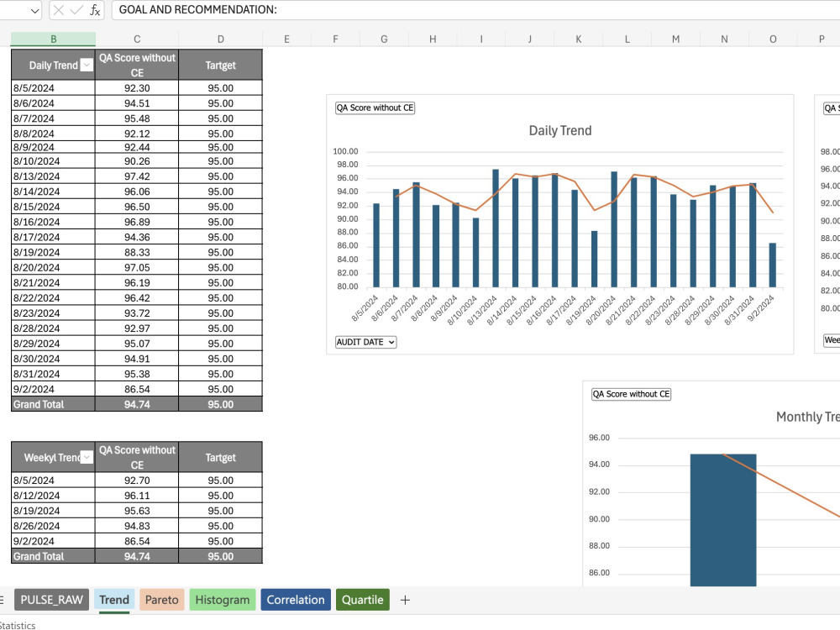
Task: Select the daily table cell 8/5/2024
Action: point(53,88)
